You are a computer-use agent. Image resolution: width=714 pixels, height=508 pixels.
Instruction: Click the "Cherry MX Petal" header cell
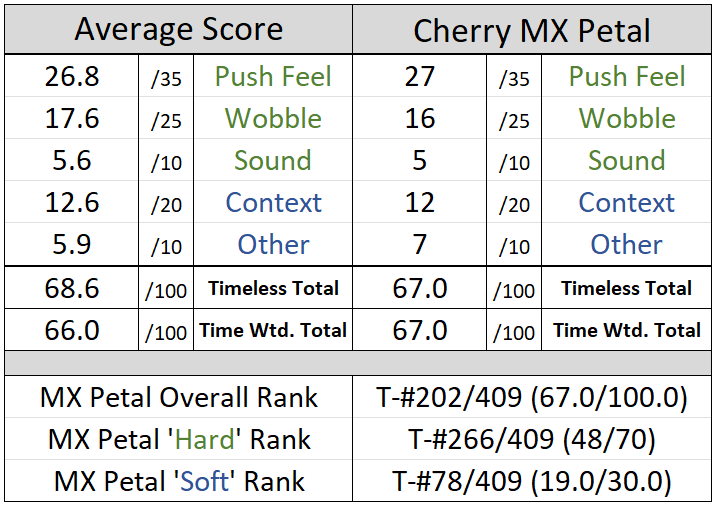(x=531, y=30)
